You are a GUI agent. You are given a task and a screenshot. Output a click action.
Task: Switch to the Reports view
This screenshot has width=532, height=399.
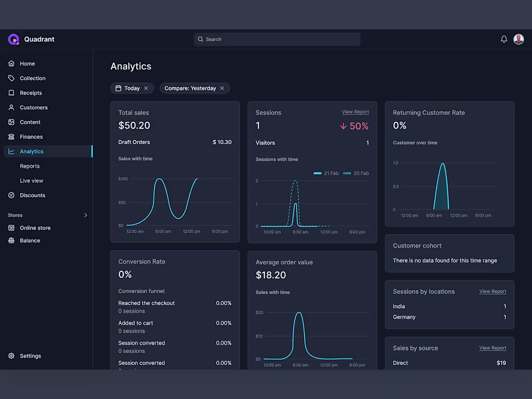[x=30, y=166]
